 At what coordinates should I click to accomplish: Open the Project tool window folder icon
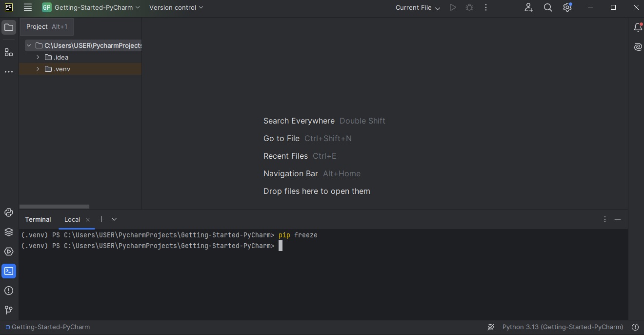[x=9, y=27]
